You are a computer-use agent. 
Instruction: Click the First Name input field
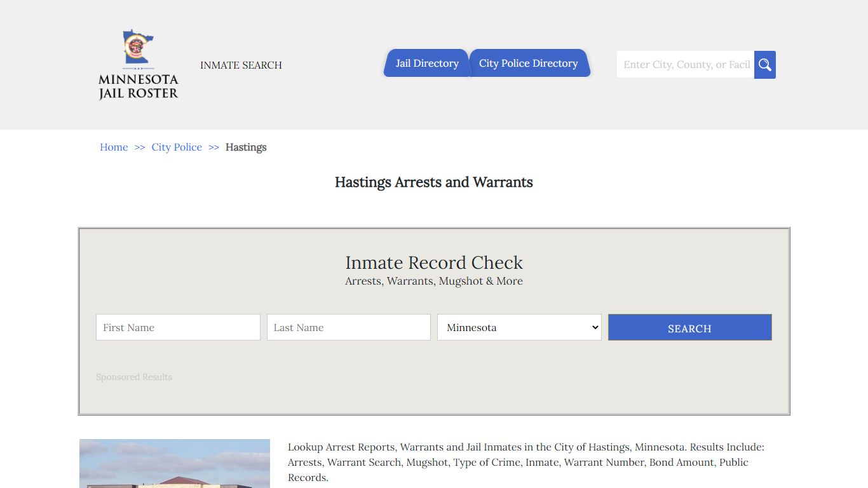tap(178, 327)
